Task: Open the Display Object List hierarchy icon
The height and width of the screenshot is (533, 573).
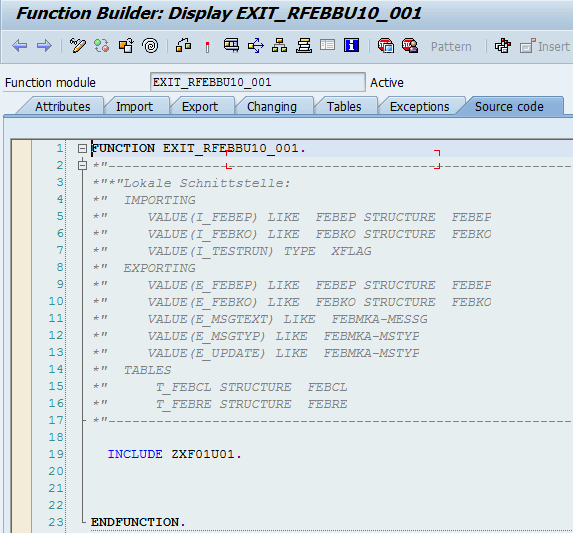Action: [279, 46]
